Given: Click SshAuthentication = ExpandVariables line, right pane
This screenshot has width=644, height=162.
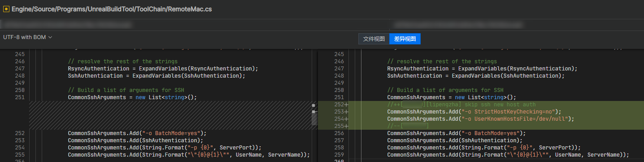Looking at the screenshot, I should tap(476, 76).
